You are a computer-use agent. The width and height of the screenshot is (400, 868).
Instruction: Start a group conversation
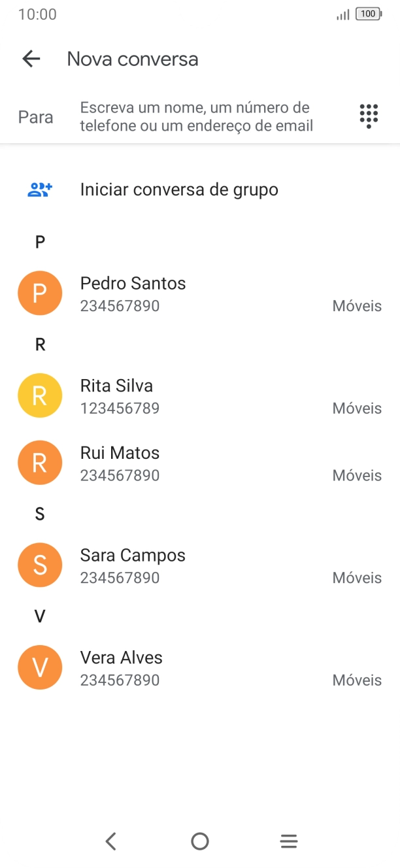[x=179, y=189]
